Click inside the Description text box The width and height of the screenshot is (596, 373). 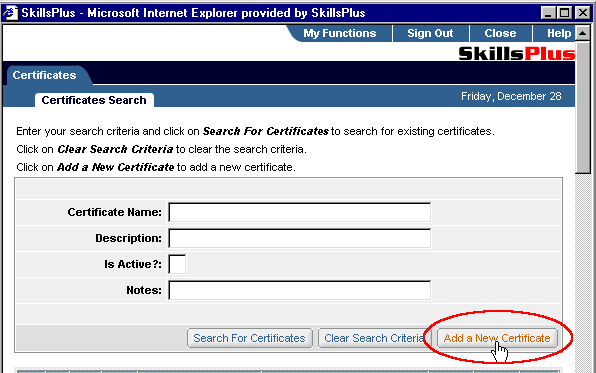[300, 238]
